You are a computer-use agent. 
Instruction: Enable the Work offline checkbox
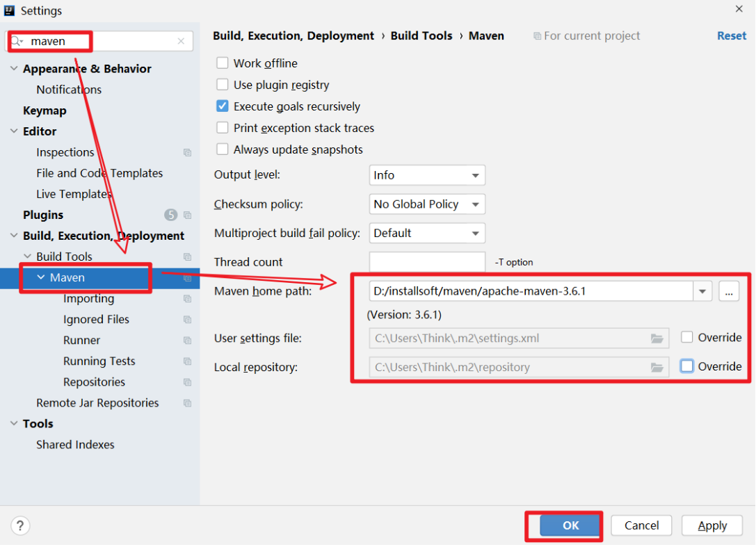click(223, 63)
